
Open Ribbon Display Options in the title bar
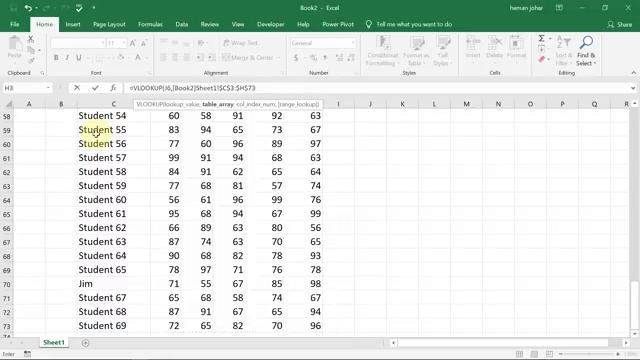click(559, 8)
